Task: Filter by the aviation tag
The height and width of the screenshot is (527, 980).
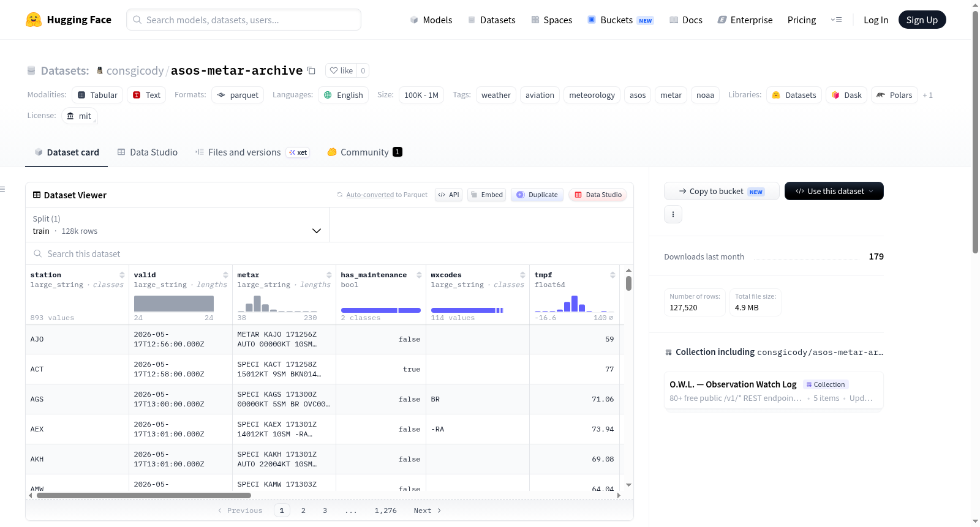Action: coord(540,95)
